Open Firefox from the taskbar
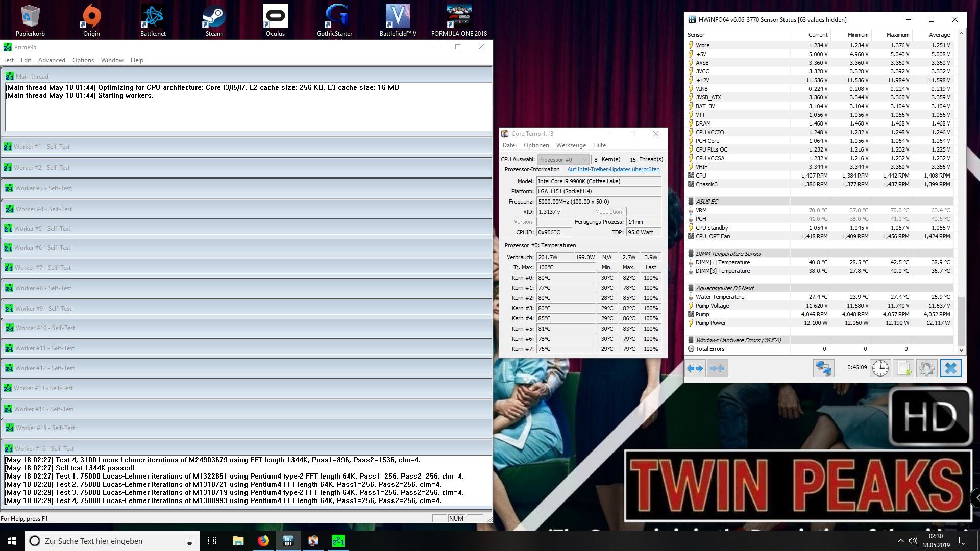Viewport: 980px width, 551px height. point(263,541)
